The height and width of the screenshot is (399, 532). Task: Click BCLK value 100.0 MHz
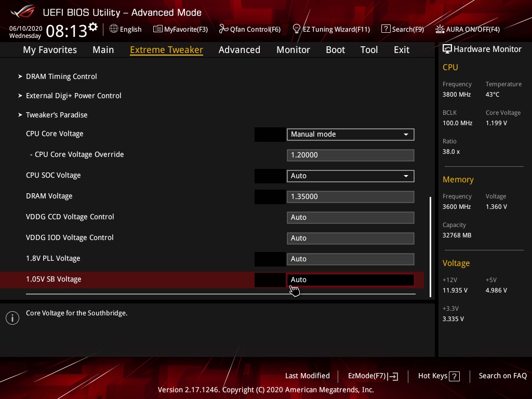click(x=457, y=123)
